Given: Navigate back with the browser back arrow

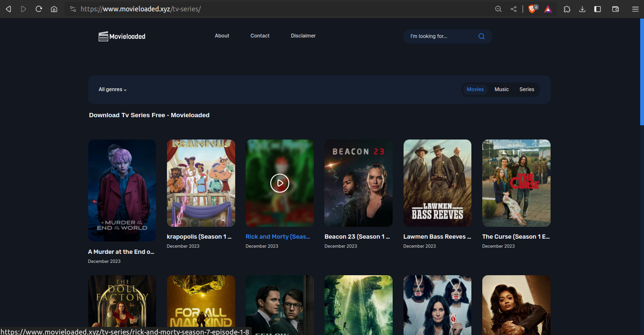Looking at the screenshot, I should coord(9,9).
